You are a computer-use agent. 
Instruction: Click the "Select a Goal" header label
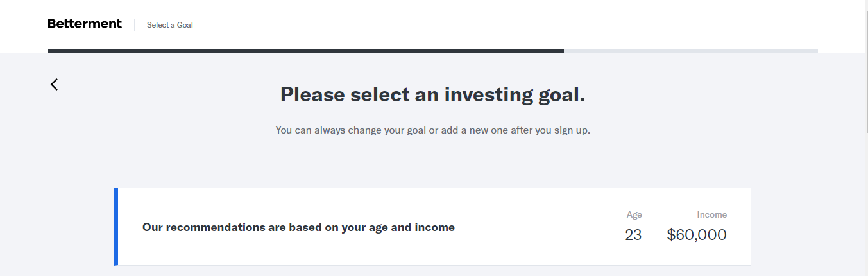(x=170, y=25)
